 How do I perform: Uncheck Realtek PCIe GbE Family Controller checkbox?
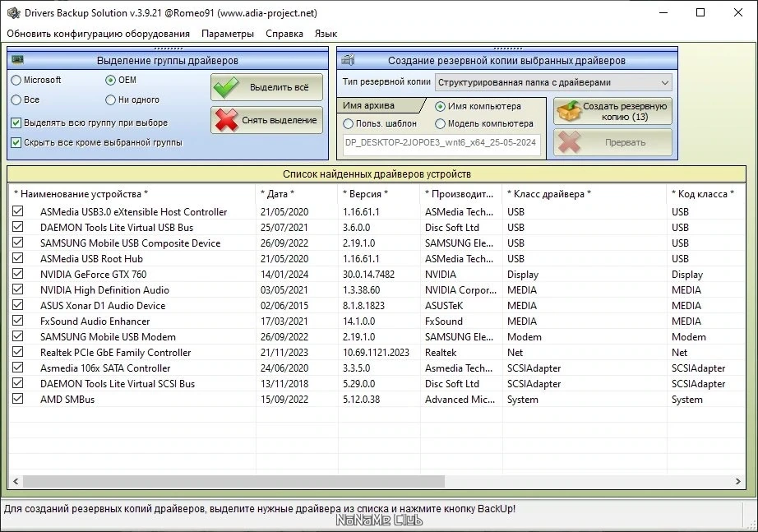point(18,352)
